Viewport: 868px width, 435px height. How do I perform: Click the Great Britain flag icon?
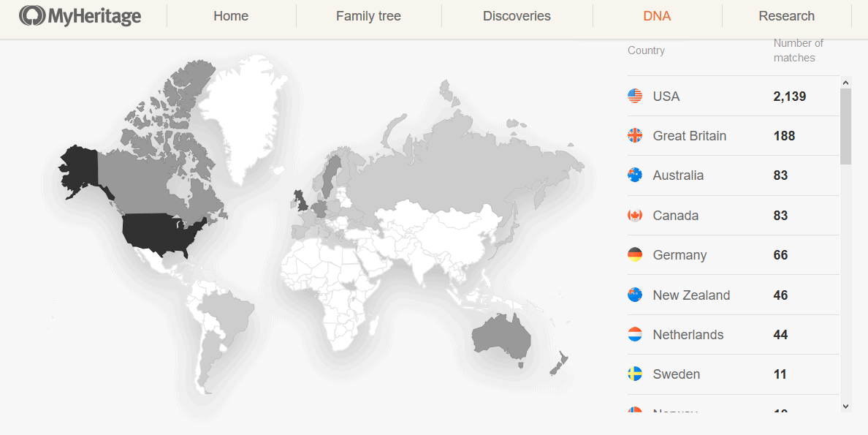click(x=635, y=136)
